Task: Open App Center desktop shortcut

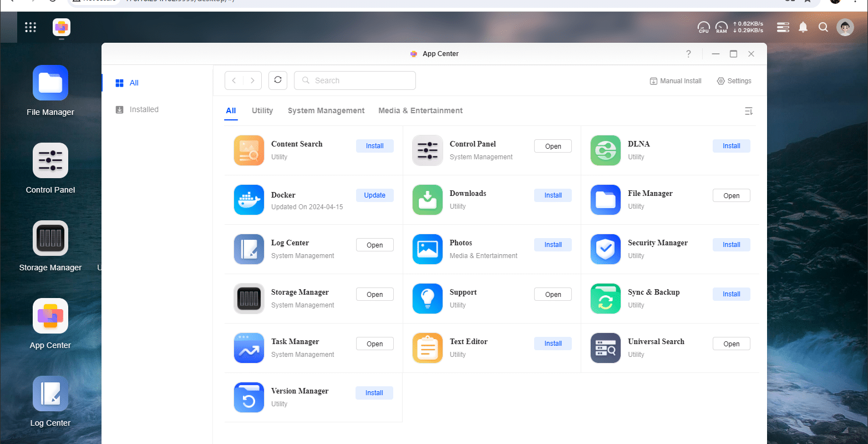Action: (x=50, y=316)
